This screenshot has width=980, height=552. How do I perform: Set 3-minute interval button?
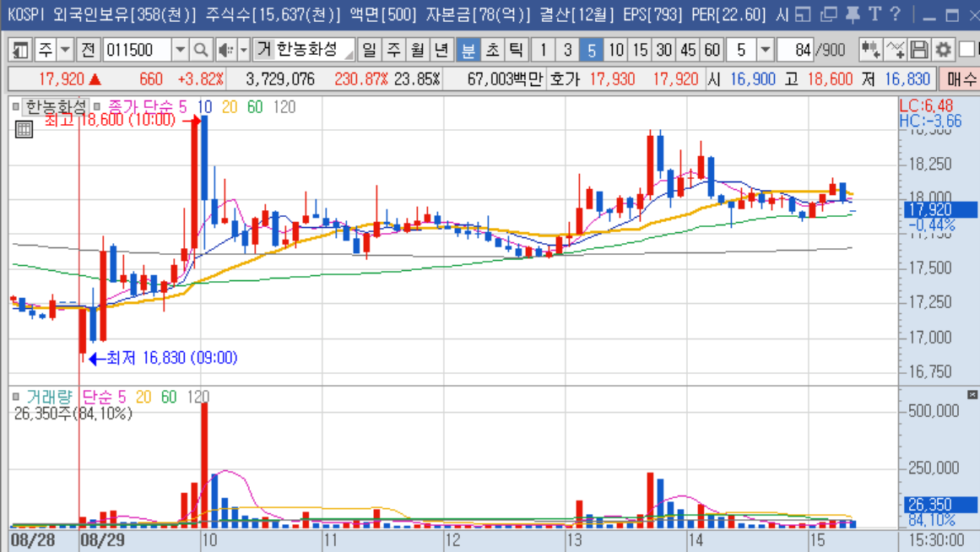[x=567, y=50]
